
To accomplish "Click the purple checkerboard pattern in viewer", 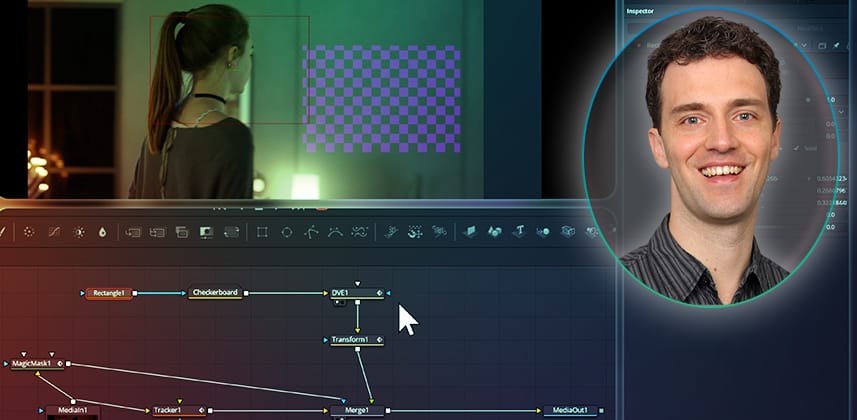I will pos(383,98).
